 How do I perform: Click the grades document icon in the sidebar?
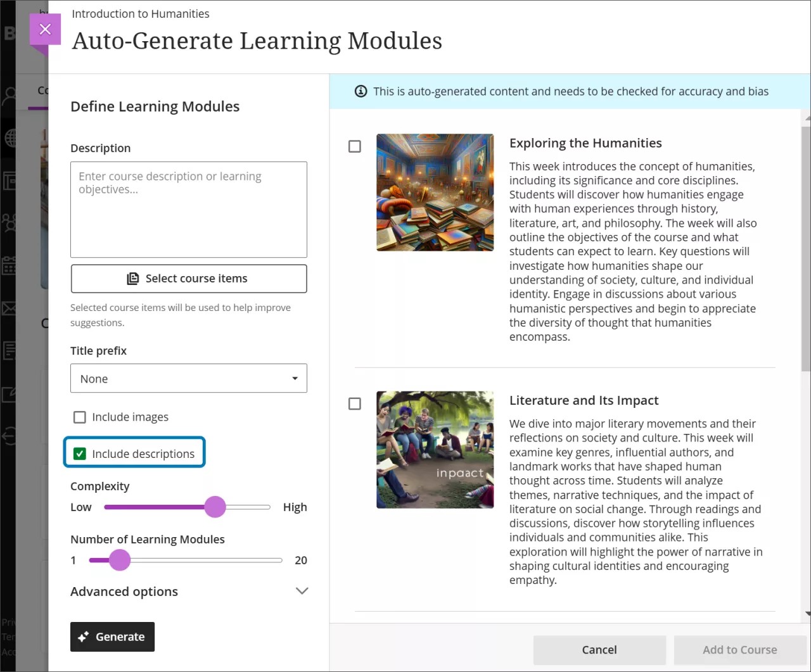tap(10, 350)
